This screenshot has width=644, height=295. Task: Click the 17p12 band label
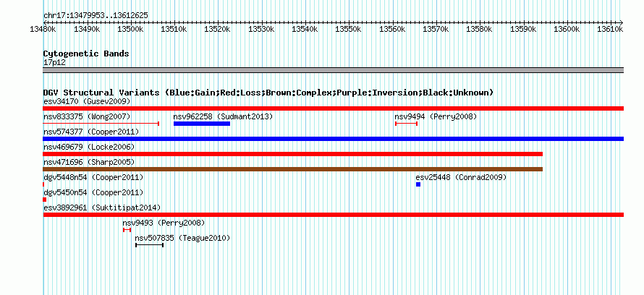[54, 62]
